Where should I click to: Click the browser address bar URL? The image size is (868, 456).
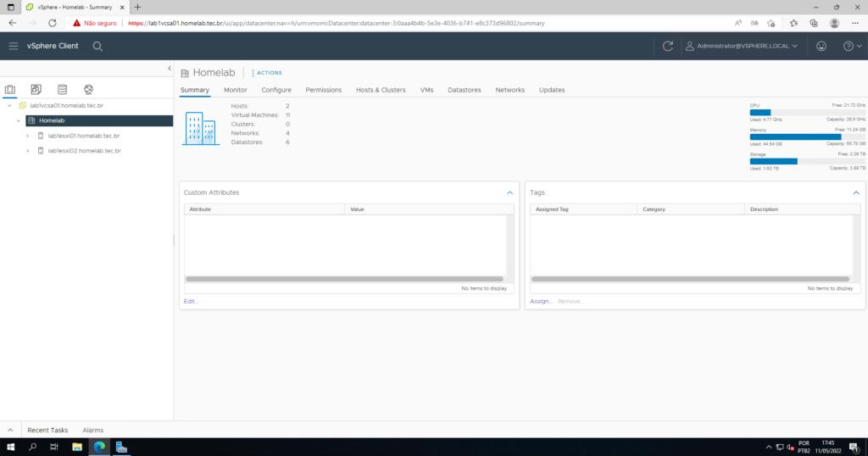point(337,23)
